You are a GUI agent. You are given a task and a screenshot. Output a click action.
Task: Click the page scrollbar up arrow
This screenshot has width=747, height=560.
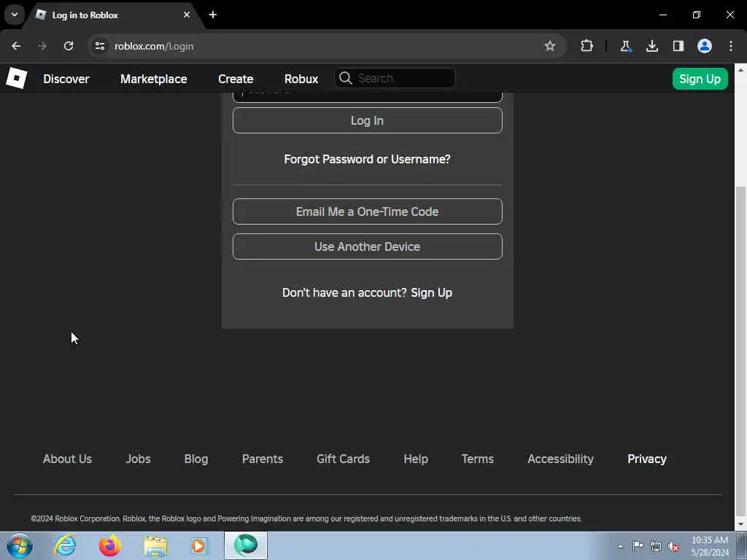tap(741, 69)
